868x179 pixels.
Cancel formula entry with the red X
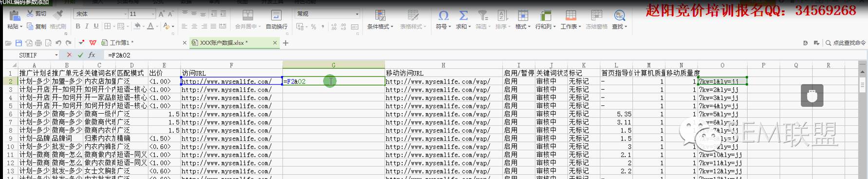[x=69, y=55]
